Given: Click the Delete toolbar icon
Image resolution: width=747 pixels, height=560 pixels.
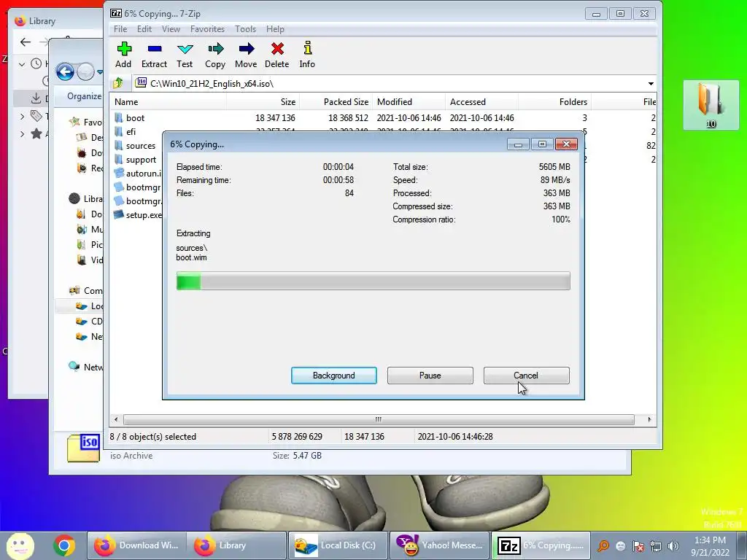Looking at the screenshot, I should point(277,49).
